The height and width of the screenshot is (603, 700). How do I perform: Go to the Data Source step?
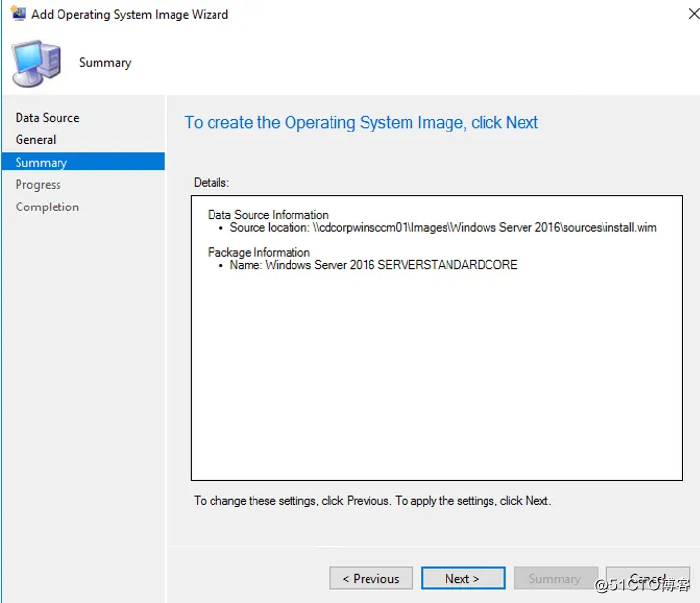pyautogui.click(x=48, y=118)
